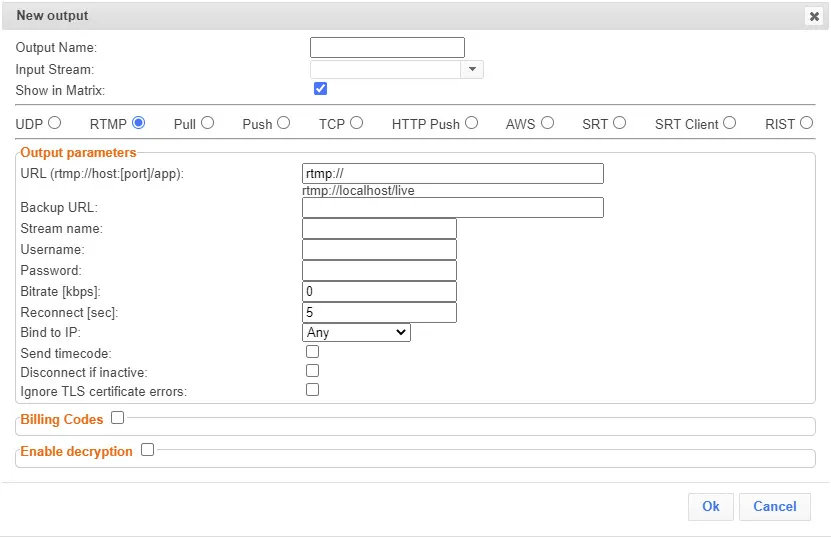
Task: Uncheck the Show in Matrix checkbox
Action: pos(320,89)
